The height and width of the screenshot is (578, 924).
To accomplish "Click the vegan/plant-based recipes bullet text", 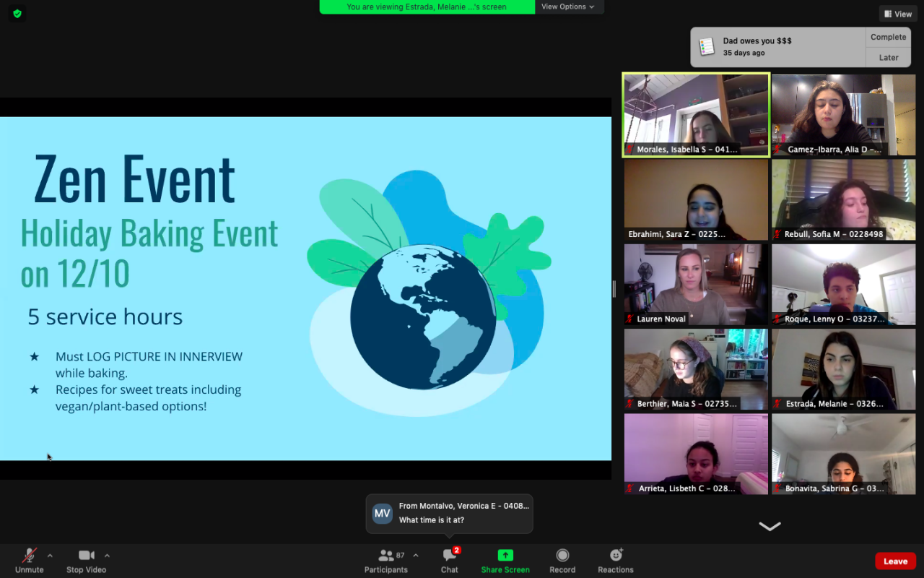I will pyautogui.click(x=149, y=398).
